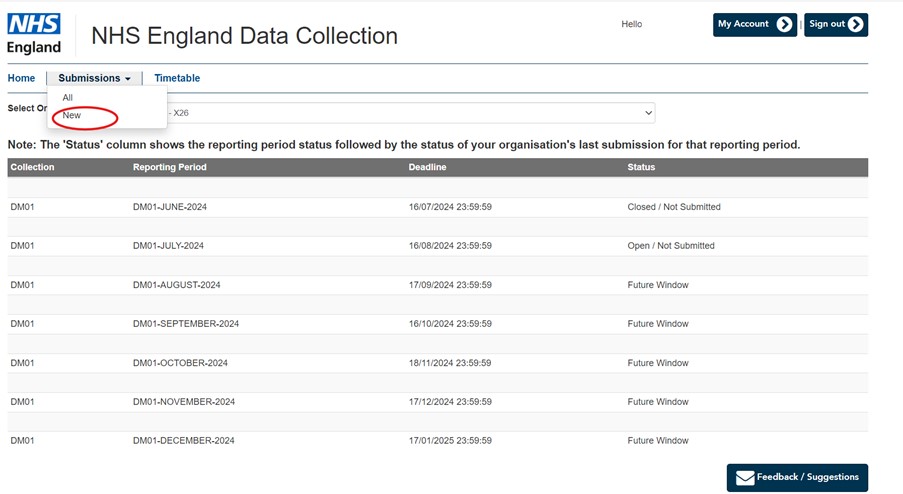Collapse the Submissions dropdown menu
Image resolution: width=903 pixels, height=494 pixels.
[94, 78]
